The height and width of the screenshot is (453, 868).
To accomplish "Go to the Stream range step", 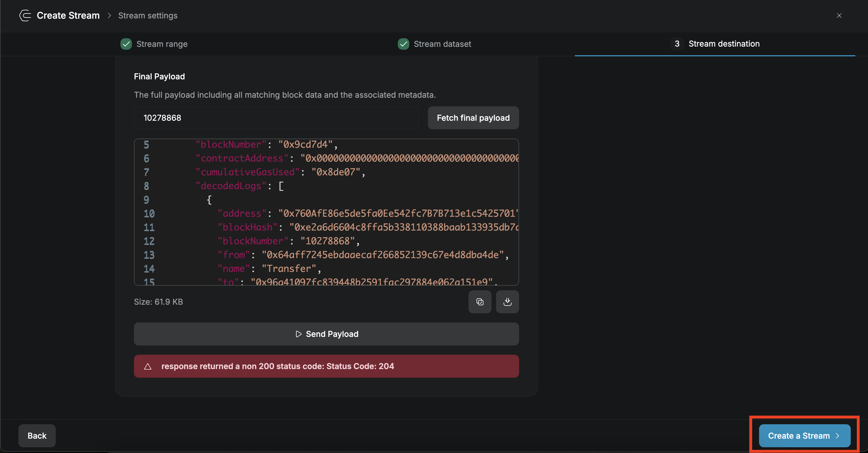I will (x=162, y=44).
